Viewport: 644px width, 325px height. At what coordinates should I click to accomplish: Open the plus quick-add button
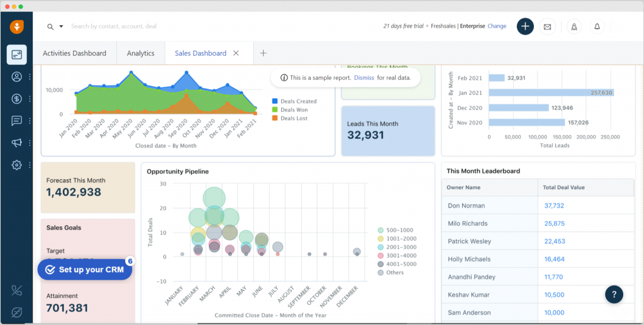click(525, 26)
